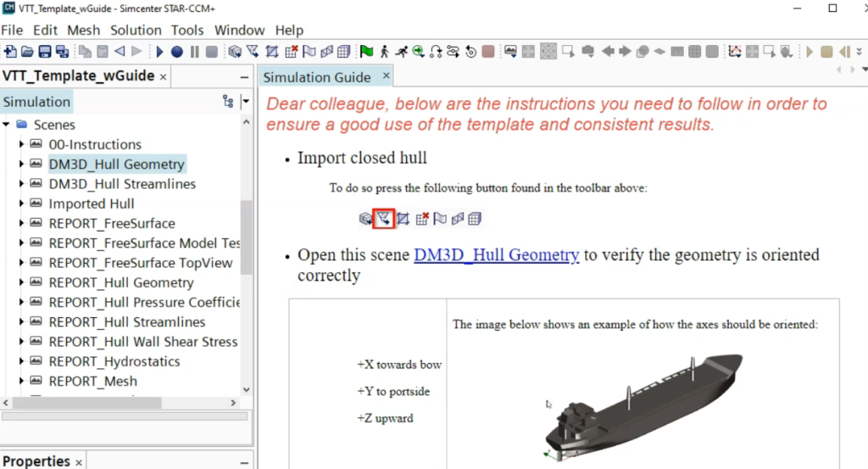Select the Imported Hull scene in the tree
The image size is (868, 469).
(x=92, y=204)
